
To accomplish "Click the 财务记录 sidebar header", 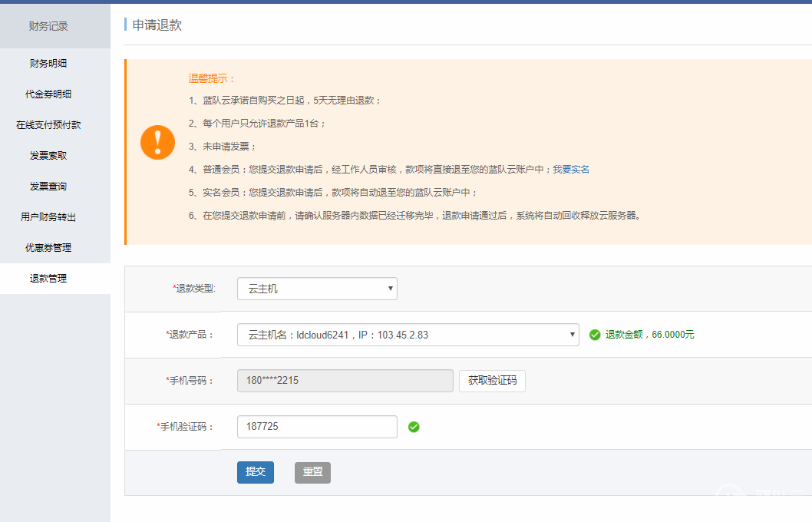I will click(x=48, y=26).
